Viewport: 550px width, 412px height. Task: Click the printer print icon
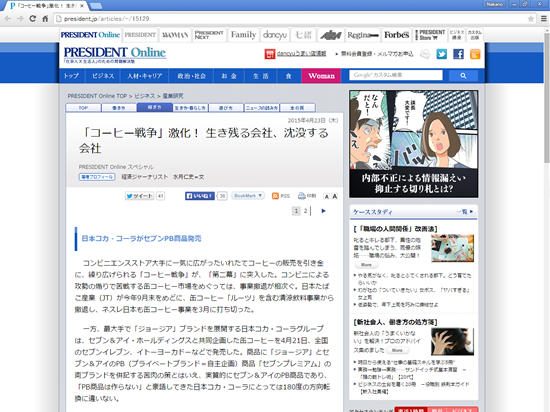click(302, 196)
